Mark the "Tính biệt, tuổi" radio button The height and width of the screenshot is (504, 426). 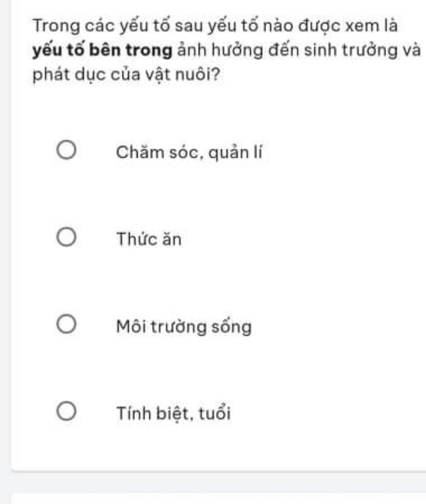coord(67,412)
